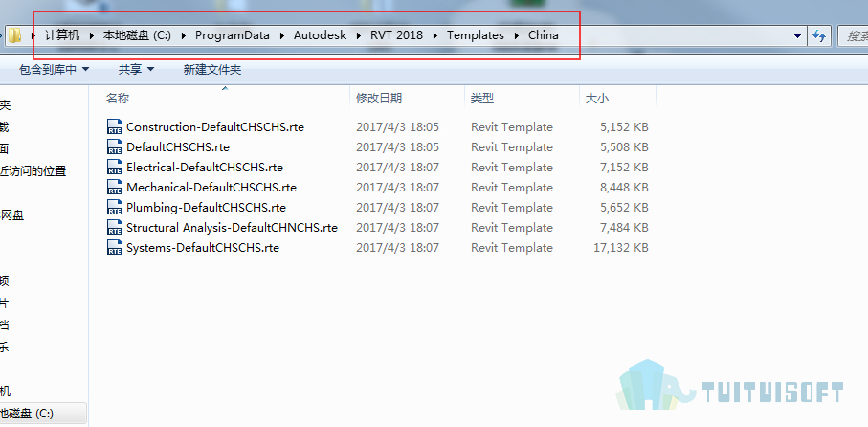
Task: Select file name Systems-DefaultCHSCHS.rte
Action: point(203,248)
